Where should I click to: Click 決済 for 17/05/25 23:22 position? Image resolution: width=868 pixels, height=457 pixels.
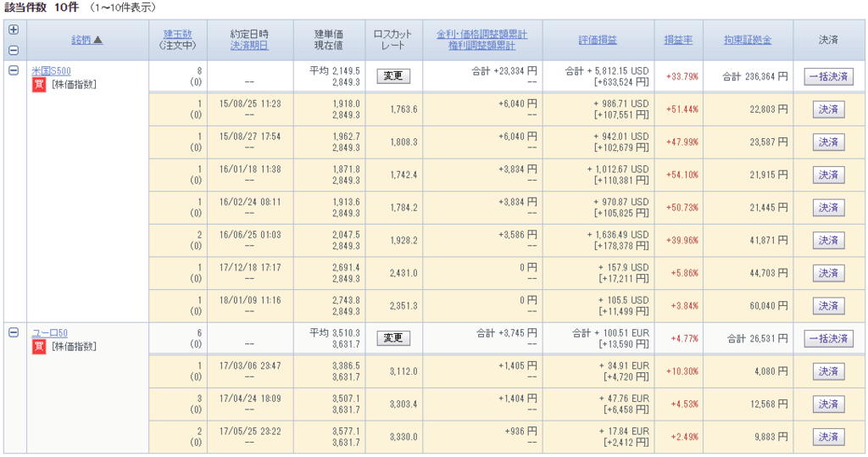tap(829, 437)
